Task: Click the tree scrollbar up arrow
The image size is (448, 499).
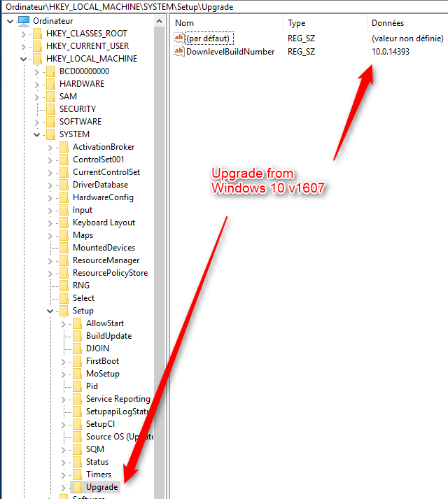Action: [159, 21]
